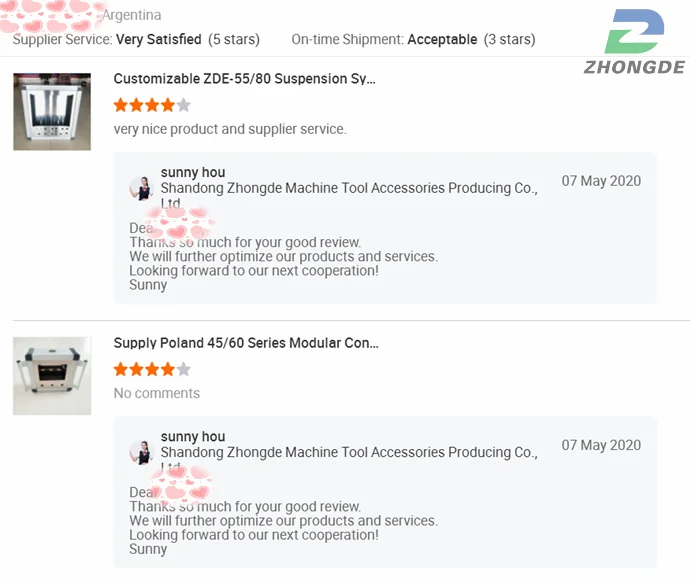Click sunny hou's name in second reply
The width and height of the screenshot is (690, 582).
point(193,437)
